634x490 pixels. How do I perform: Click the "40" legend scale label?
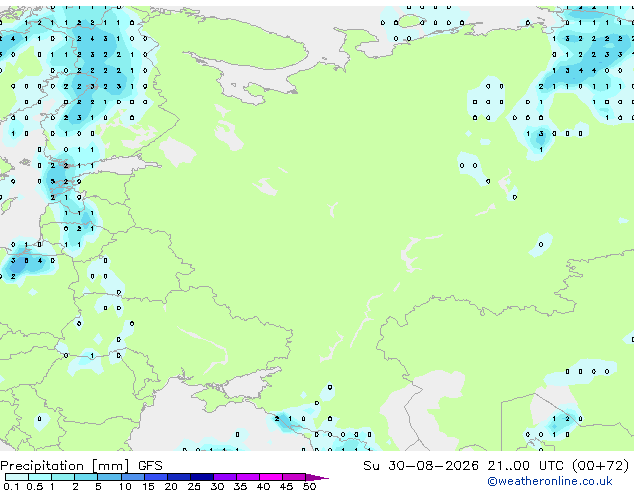click(263, 486)
